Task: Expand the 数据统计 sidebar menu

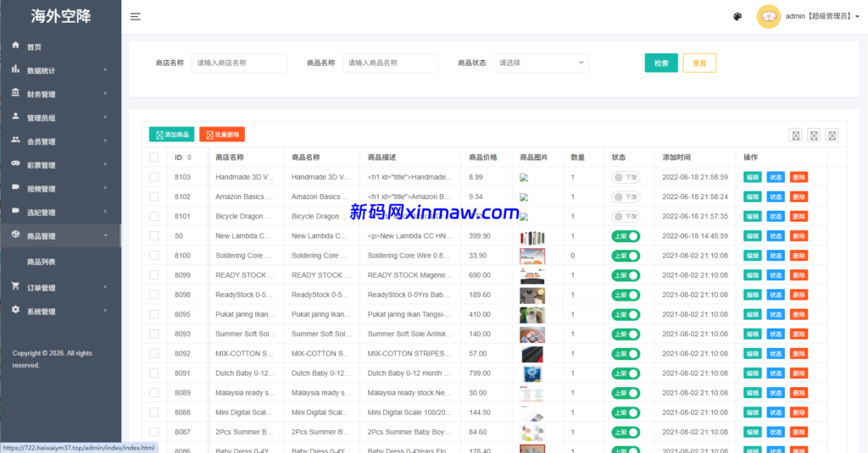Action: coord(60,70)
